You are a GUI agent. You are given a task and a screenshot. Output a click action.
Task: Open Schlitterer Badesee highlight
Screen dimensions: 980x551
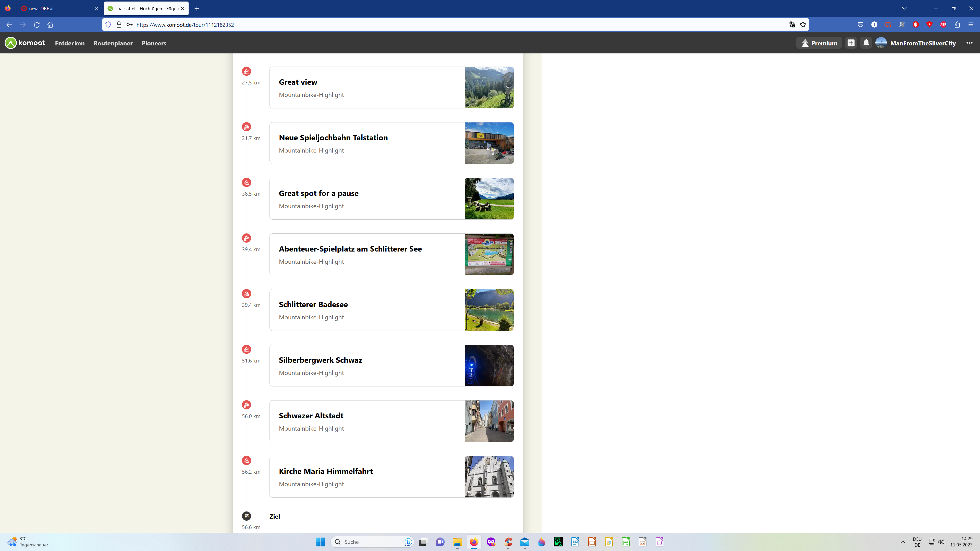(x=391, y=310)
